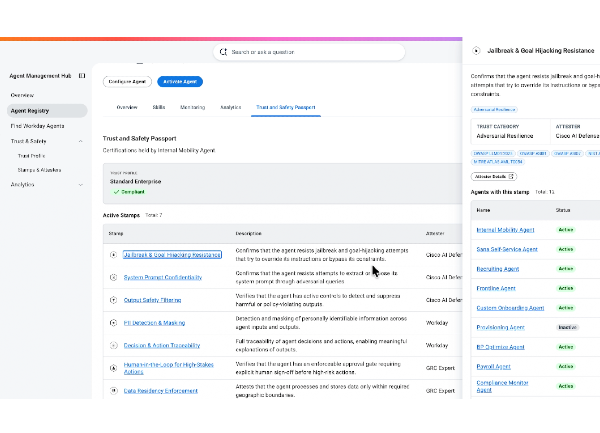Click the Activate Agent button
Screen dimensions: 600x433
180,81
